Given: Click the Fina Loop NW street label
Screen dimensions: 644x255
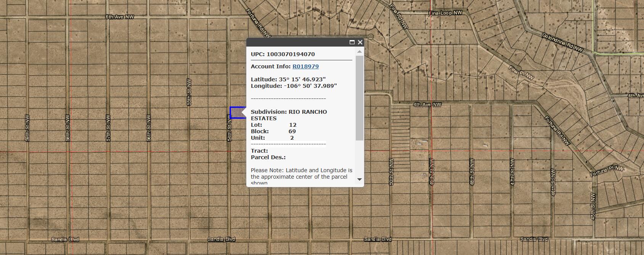Looking at the screenshot, I should pos(445,13).
